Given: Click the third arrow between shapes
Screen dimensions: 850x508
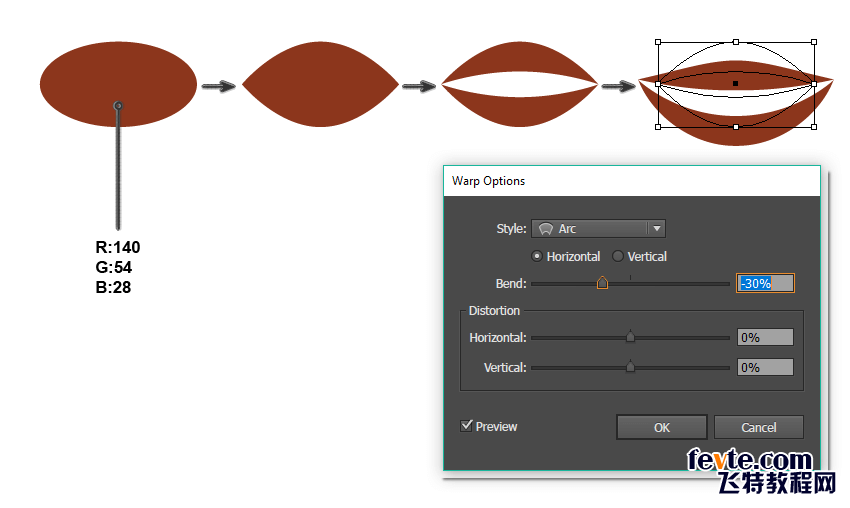Looking at the screenshot, I should click(619, 86).
